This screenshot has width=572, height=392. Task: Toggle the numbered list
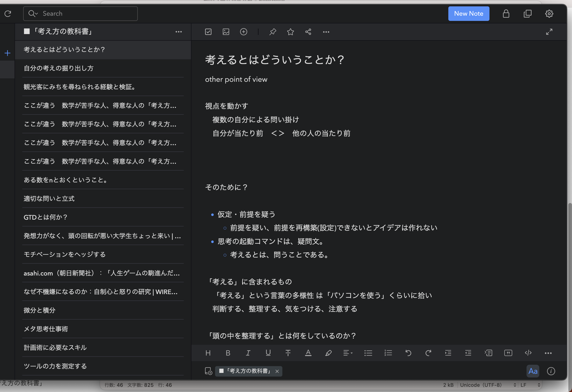coord(388,353)
